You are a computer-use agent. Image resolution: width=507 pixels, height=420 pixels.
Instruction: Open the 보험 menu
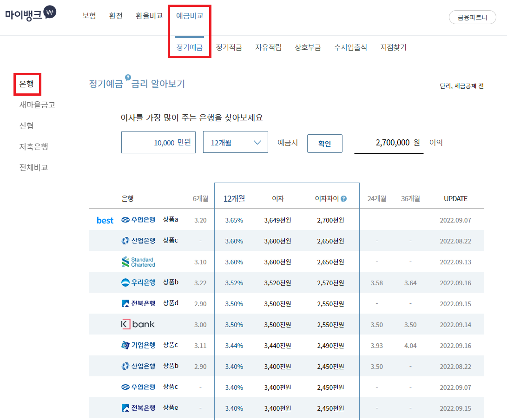pos(89,16)
